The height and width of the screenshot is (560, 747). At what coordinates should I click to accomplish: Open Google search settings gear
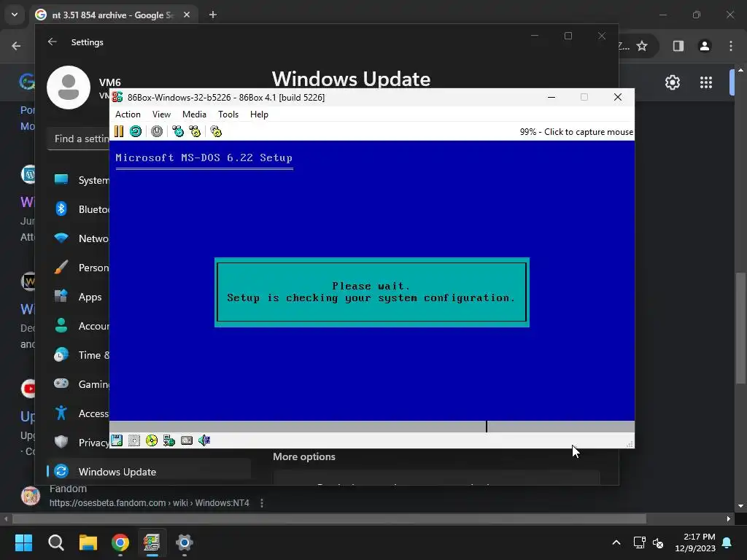pyautogui.click(x=672, y=82)
